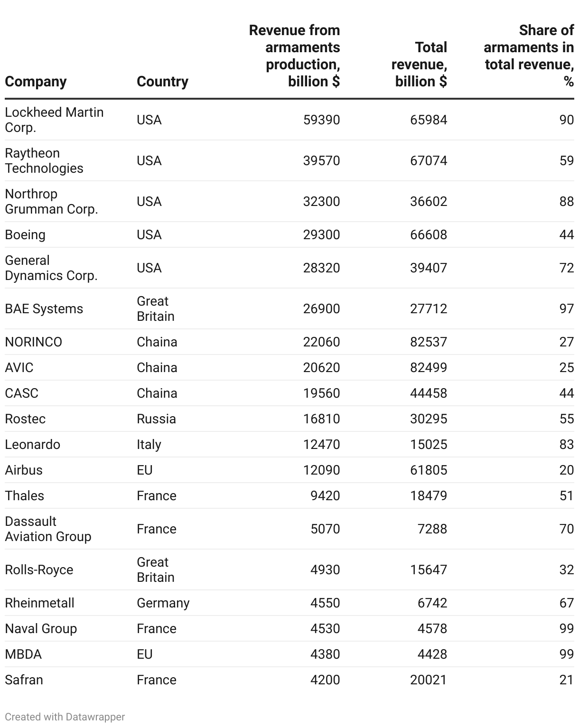Select the Northrop Grumman Corp. row label
The image size is (579, 728).
(x=51, y=202)
